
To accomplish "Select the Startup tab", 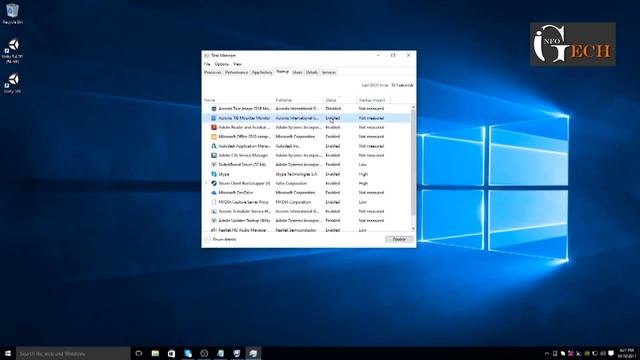I will (282, 72).
